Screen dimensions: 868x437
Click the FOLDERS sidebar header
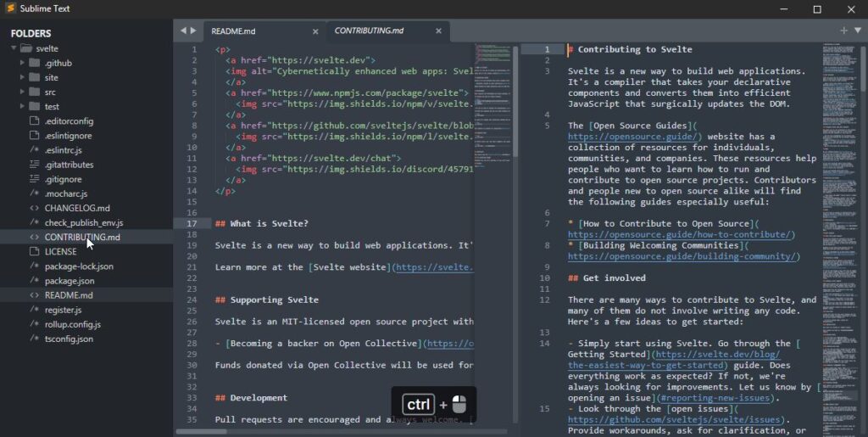coord(31,33)
